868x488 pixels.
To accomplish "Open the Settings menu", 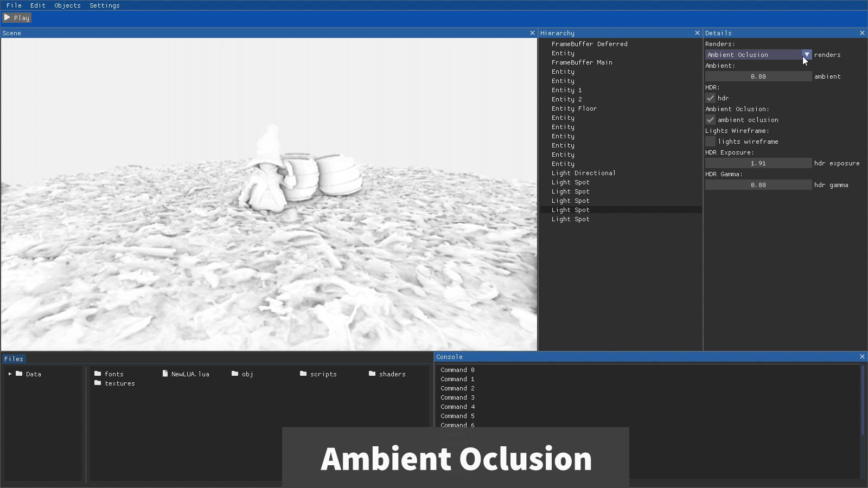I will 104,5.
